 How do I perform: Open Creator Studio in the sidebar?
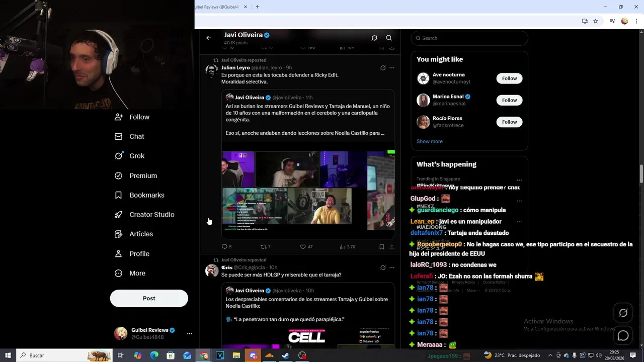click(x=144, y=215)
